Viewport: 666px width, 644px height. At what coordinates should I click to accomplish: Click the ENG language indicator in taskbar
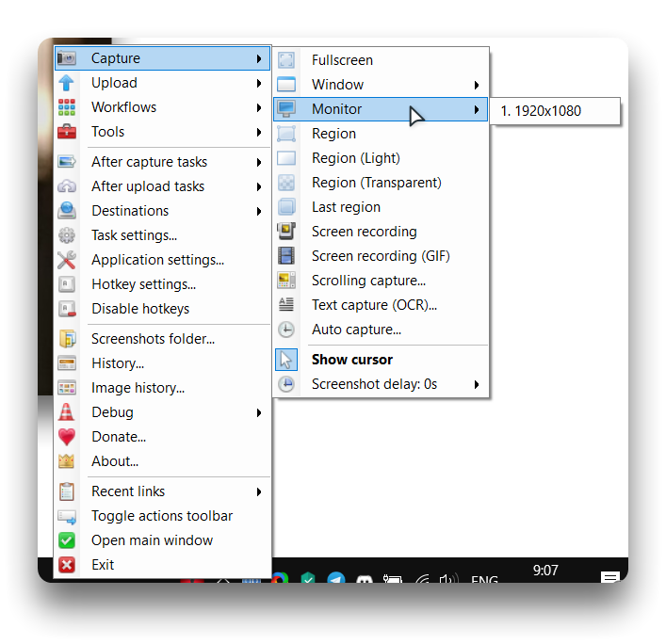(x=484, y=579)
